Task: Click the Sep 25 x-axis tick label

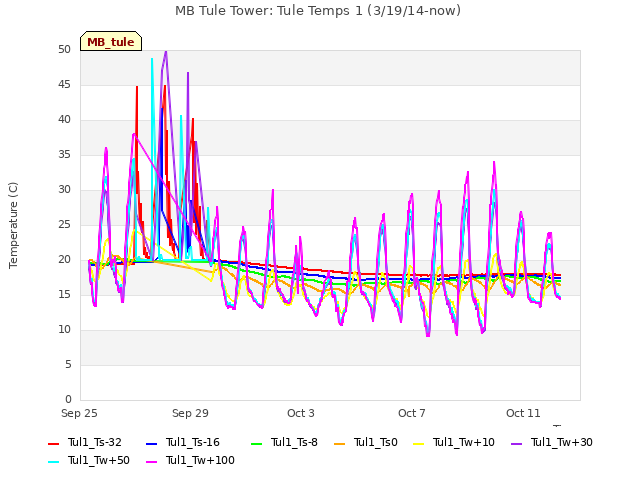Action: click(79, 413)
